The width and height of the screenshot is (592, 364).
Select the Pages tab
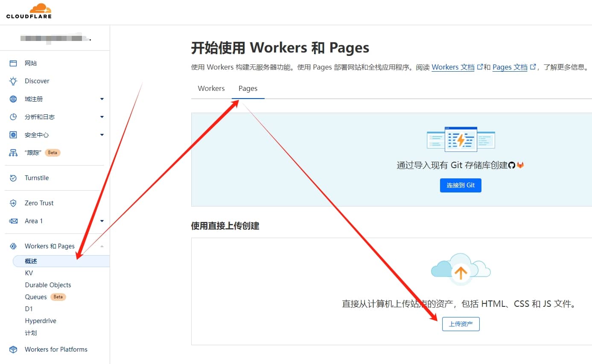(x=248, y=88)
